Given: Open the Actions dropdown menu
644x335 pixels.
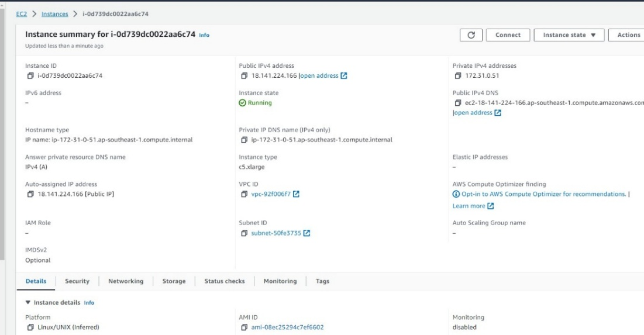Looking at the screenshot, I should click(628, 35).
